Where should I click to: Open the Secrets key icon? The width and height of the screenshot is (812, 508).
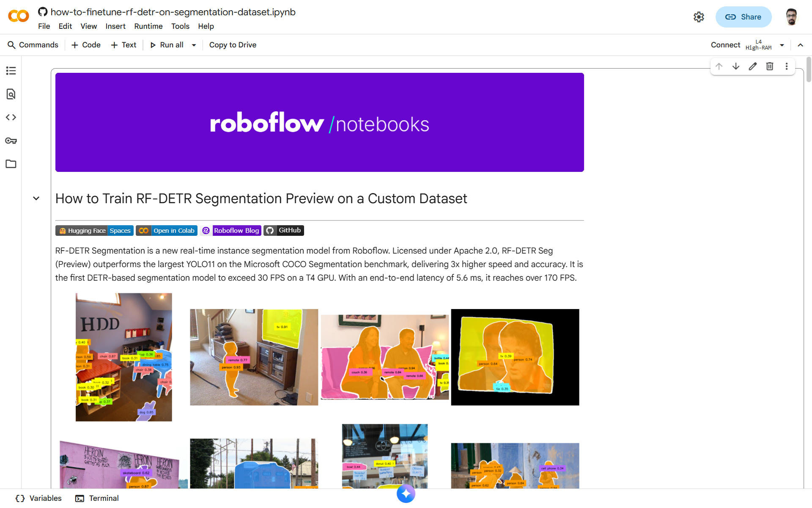11,141
